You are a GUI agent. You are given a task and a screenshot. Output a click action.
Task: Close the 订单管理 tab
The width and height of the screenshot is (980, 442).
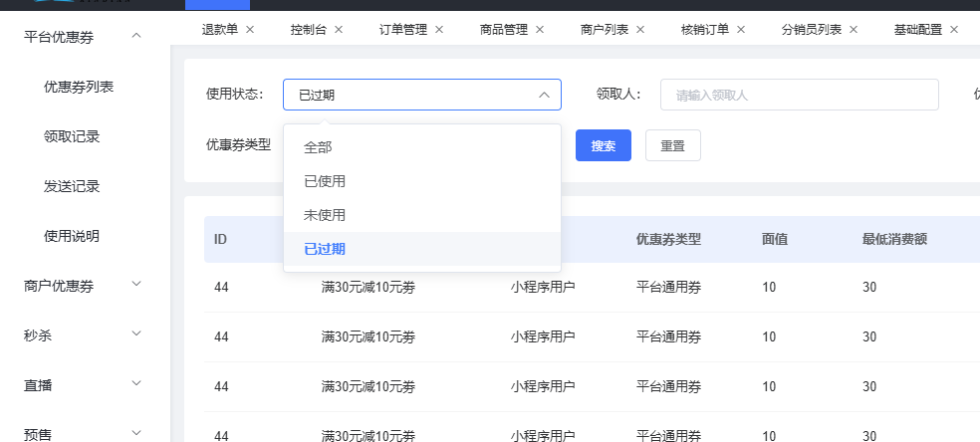tap(438, 30)
